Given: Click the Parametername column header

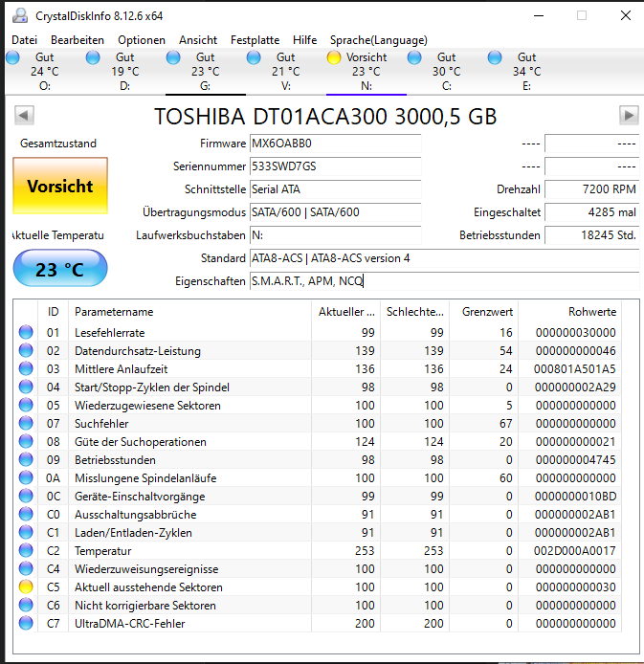Looking at the screenshot, I should (x=189, y=312).
